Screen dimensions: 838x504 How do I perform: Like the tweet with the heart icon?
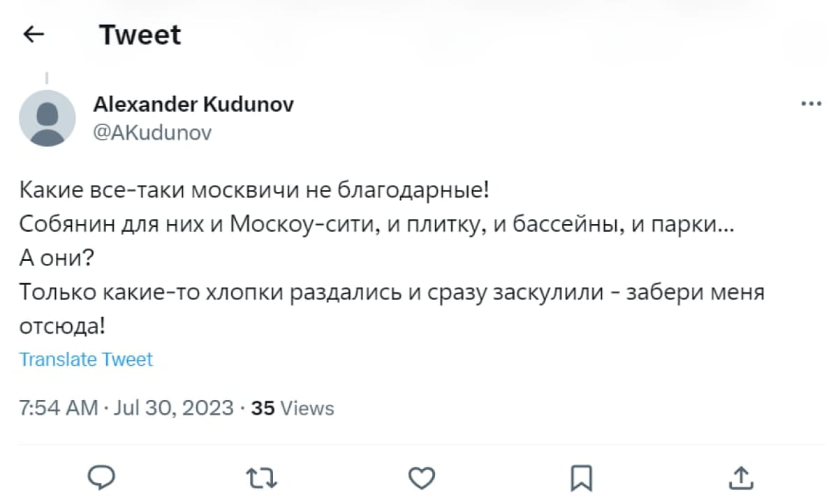point(421,478)
